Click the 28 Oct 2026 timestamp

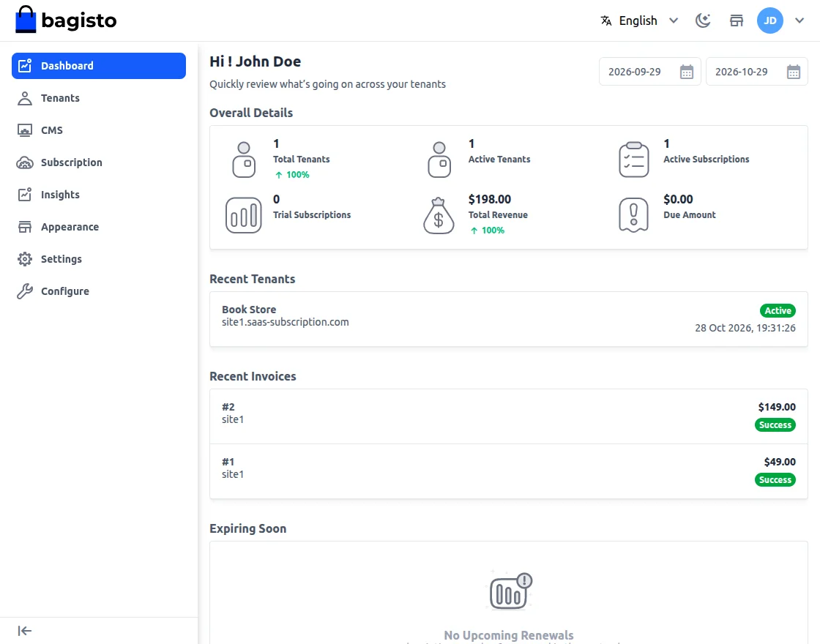point(745,328)
